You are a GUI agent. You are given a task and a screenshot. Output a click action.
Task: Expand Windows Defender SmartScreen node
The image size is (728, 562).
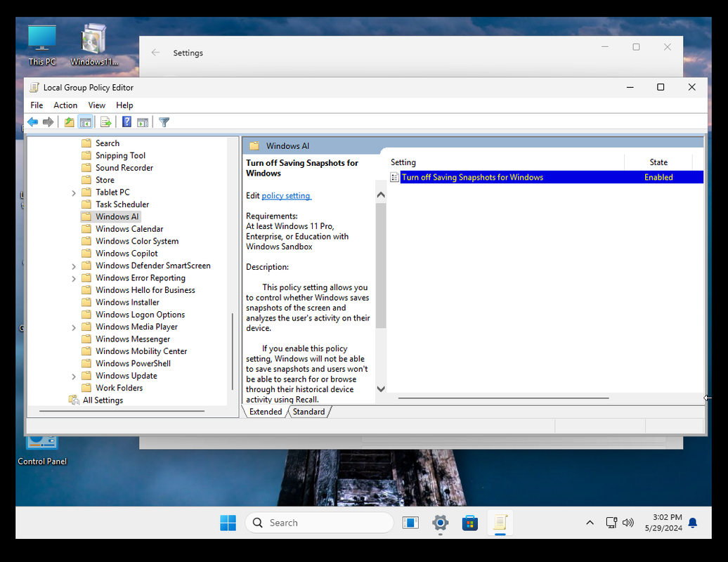tap(73, 266)
